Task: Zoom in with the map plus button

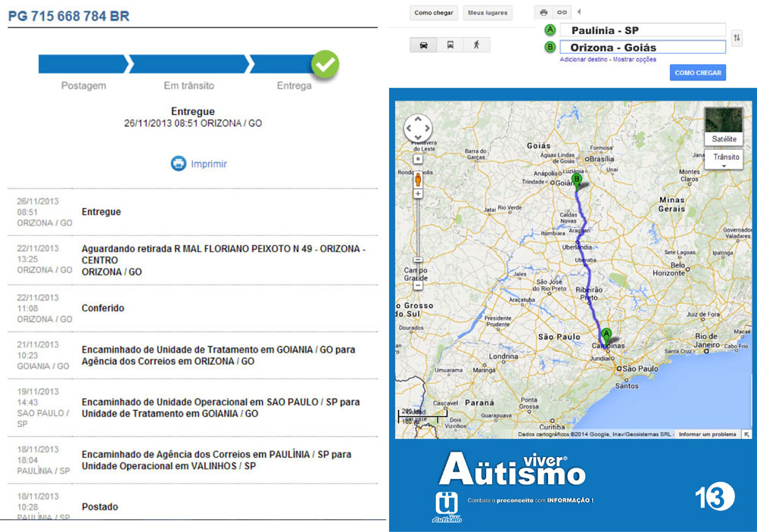Action: point(417,160)
